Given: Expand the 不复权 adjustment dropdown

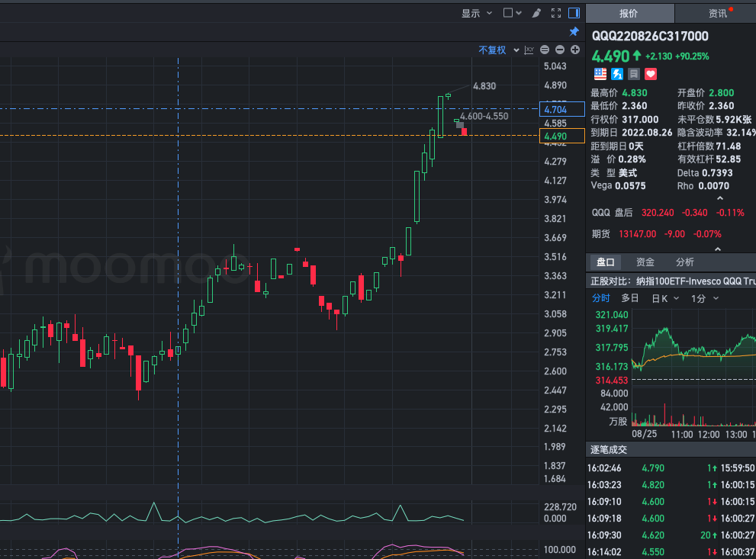Looking at the screenshot, I should click(499, 50).
